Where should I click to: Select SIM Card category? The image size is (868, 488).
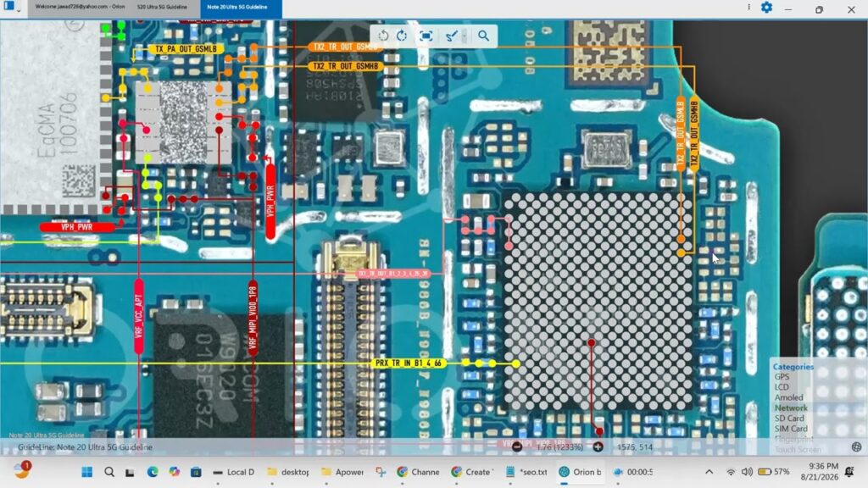791,429
